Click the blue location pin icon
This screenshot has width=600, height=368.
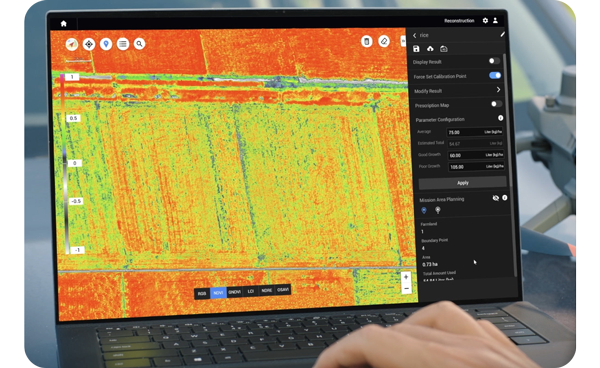(106, 44)
